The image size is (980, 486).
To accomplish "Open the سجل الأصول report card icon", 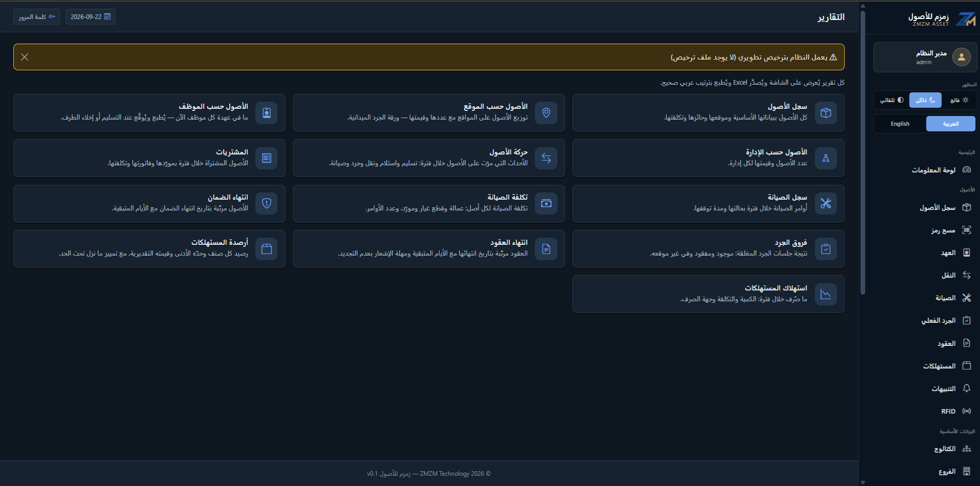I will tap(826, 113).
